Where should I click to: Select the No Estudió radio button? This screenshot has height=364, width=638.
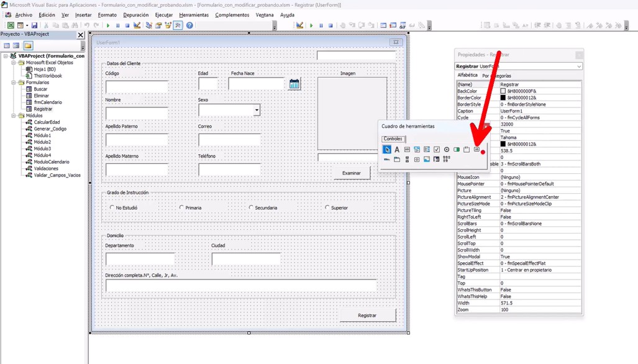point(112,207)
